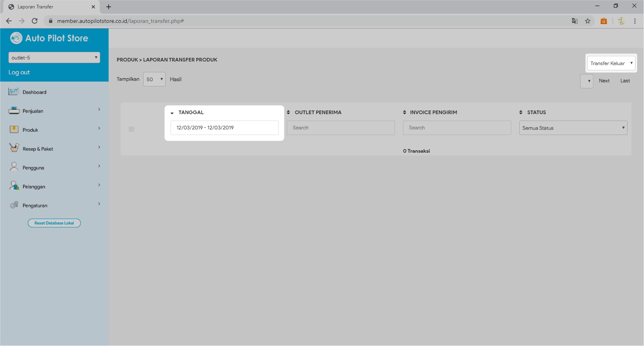Bookmark this page with the star icon
644x346 pixels.
[x=588, y=21]
